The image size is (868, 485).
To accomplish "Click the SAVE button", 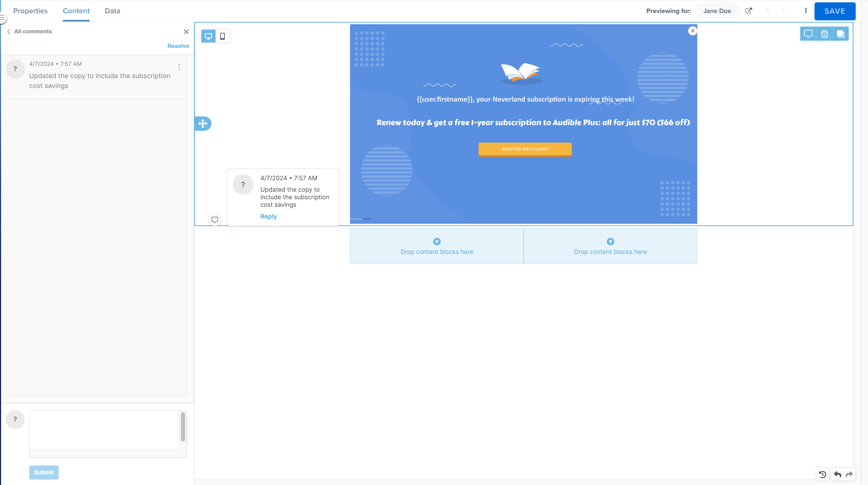I will coord(835,11).
